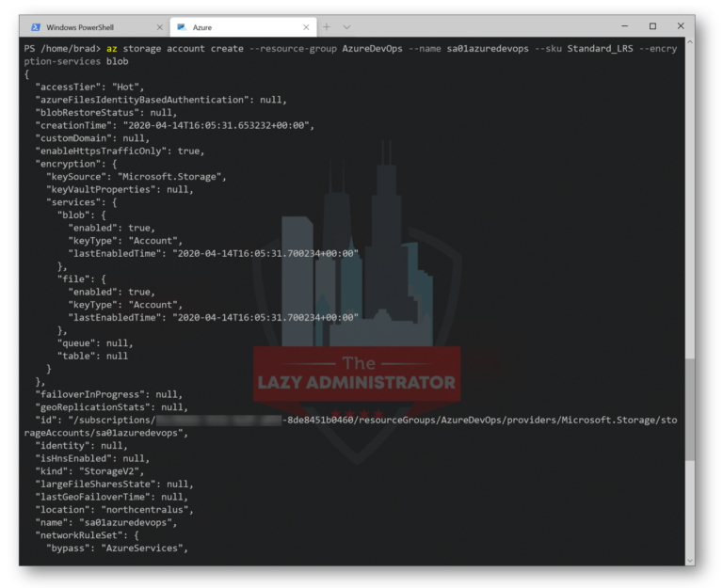The height and width of the screenshot is (588, 723).
Task: Click the "creationTime" value line
Action: click(175, 125)
